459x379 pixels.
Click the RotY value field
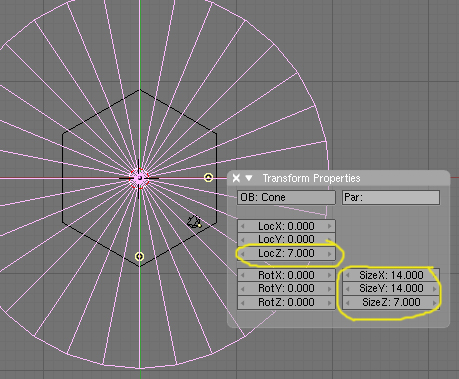point(286,288)
